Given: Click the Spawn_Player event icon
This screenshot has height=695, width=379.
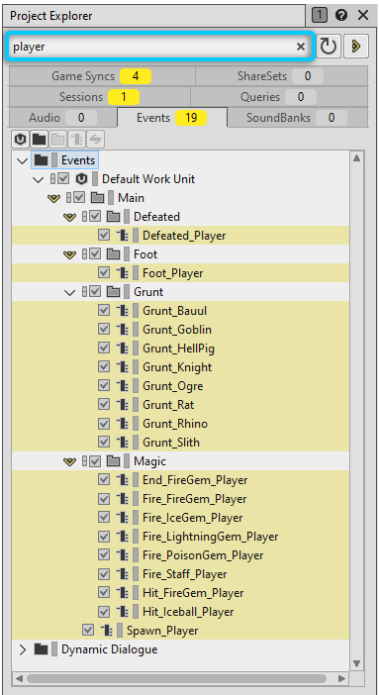Looking at the screenshot, I should coord(106,630).
